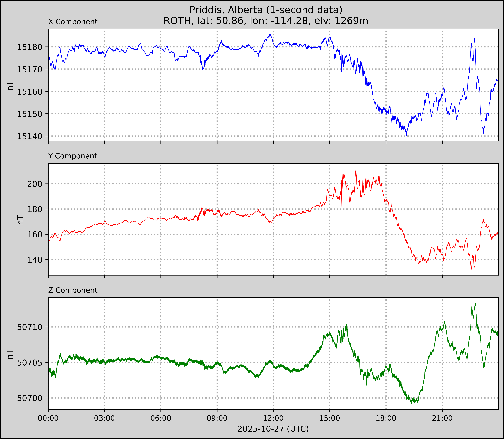This screenshot has height=439, width=504.
Task: Click the 21:00 time axis label
Action: 442,418
